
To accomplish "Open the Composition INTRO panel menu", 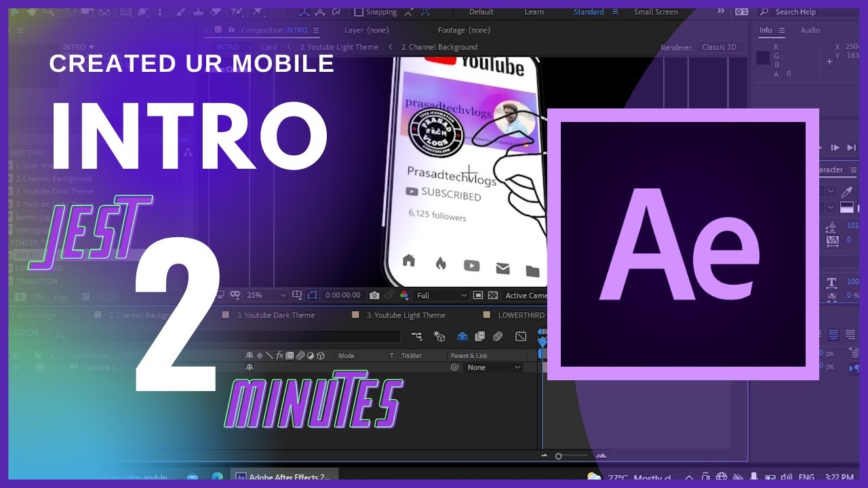I will (x=315, y=30).
